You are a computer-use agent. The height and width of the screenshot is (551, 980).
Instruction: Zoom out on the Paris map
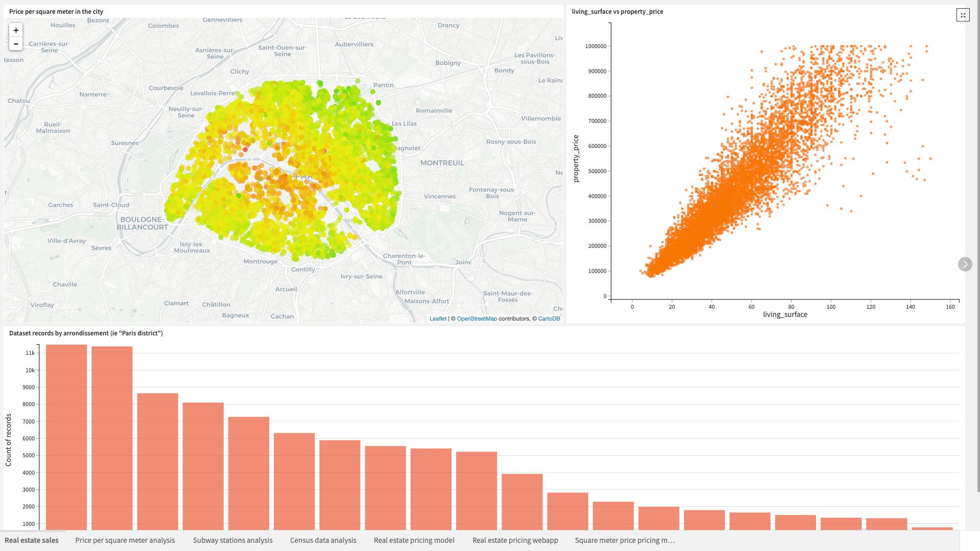click(x=15, y=45)
